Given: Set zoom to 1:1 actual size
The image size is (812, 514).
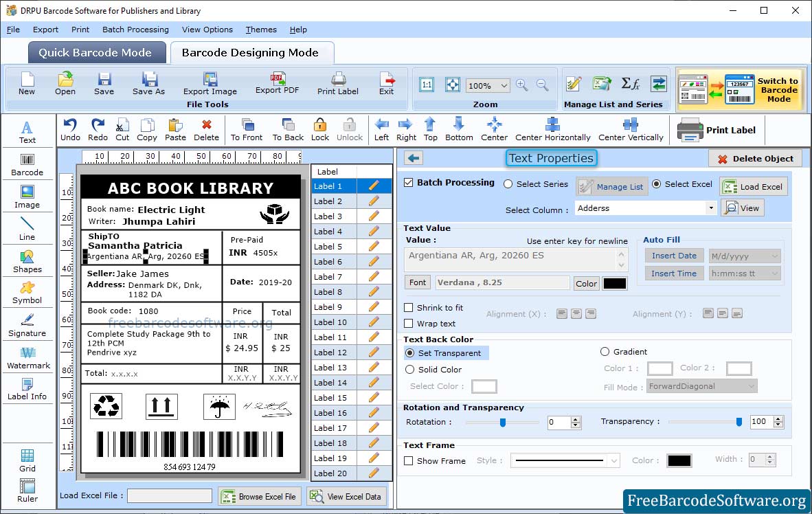Looking at the screenshot, I should [x=427, y=85].
